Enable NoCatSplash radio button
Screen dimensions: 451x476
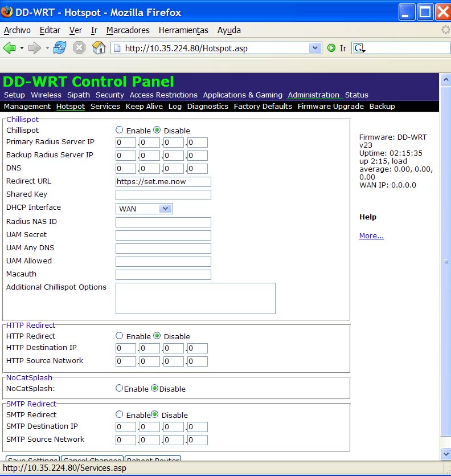tap(120, 389)
